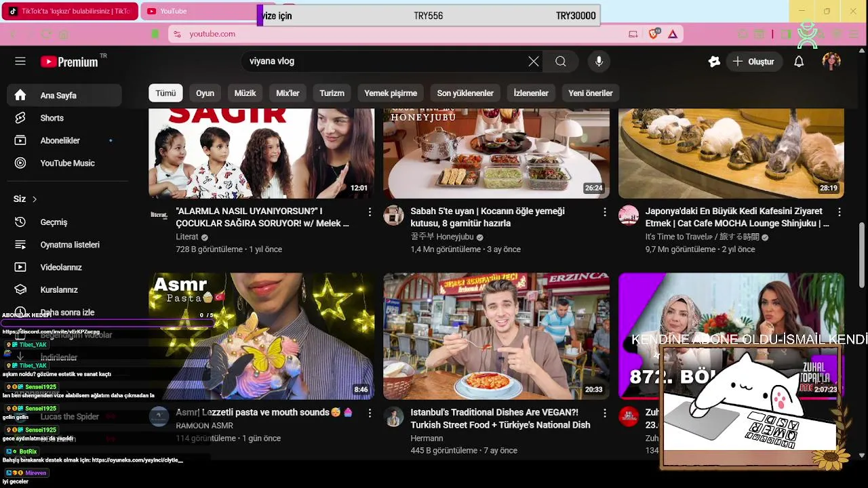Open the notifications bell
This screenshot has width=868, height=488.
tap(799, 61)
